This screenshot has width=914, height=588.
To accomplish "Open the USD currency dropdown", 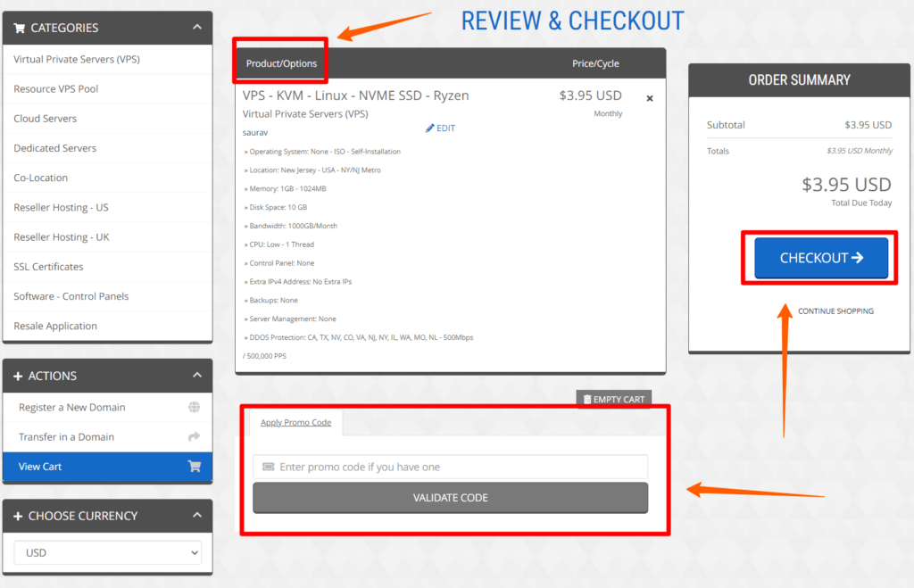I will tap(107, 552).
